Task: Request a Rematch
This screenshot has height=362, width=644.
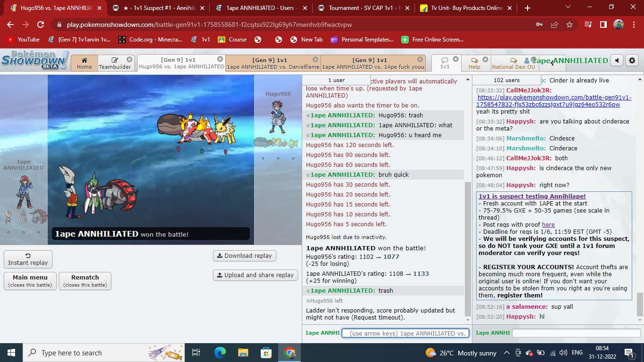Action: point(85,281)
